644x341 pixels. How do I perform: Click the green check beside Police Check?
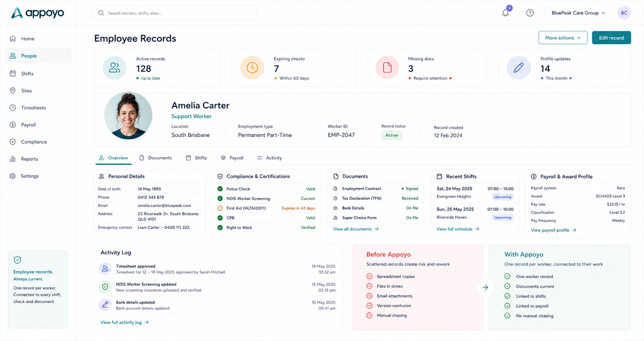point(220,189)
